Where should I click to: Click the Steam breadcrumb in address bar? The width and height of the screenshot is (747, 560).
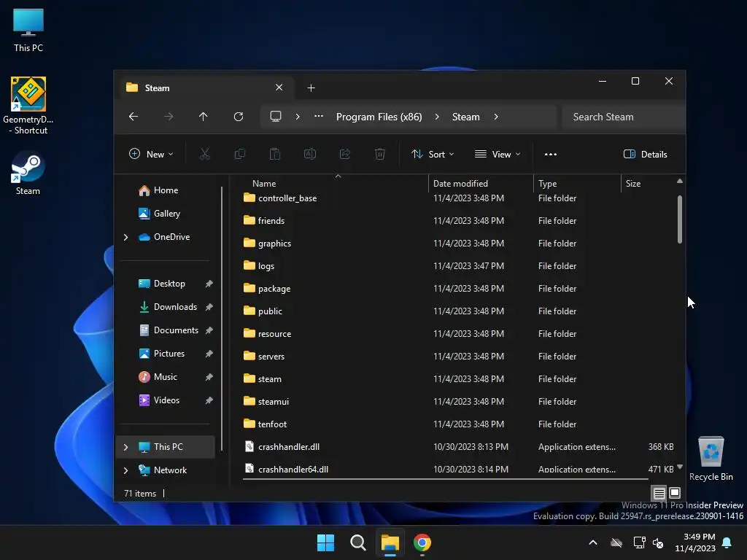[x=465, y=117]
